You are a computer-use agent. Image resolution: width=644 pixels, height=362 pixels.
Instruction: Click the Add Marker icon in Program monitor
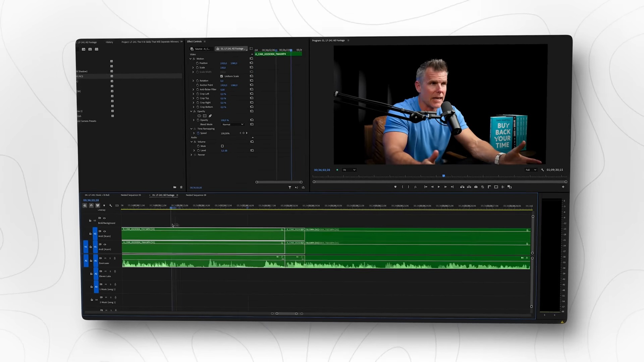coord(395,187)
